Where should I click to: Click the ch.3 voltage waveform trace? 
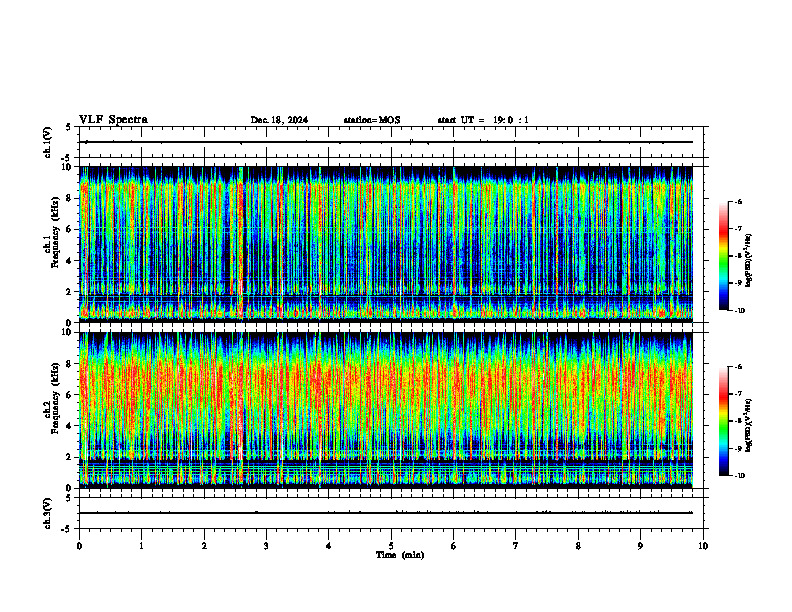[x=386, y=513]
